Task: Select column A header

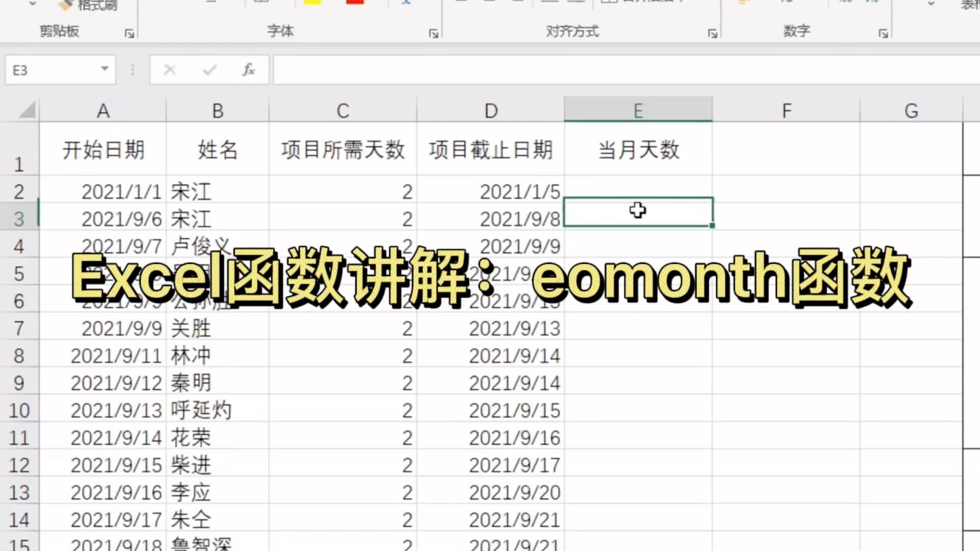Action: (x=103, y=110)
